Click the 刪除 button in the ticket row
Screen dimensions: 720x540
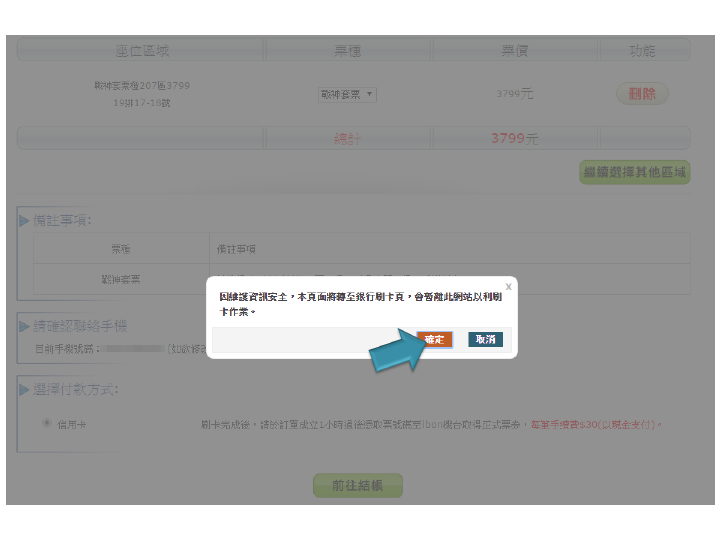[642, 94]
